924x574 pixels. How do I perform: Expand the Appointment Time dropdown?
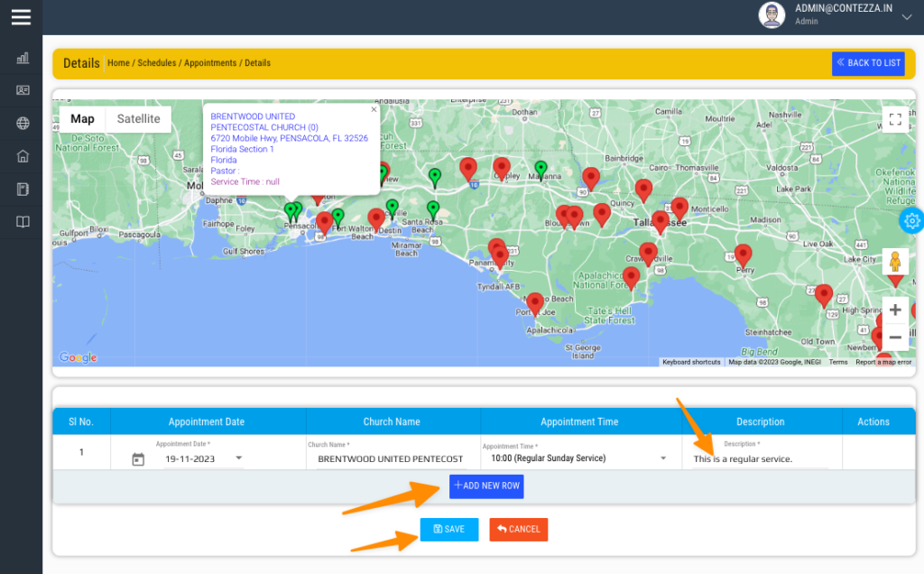[x=663, y=458]
